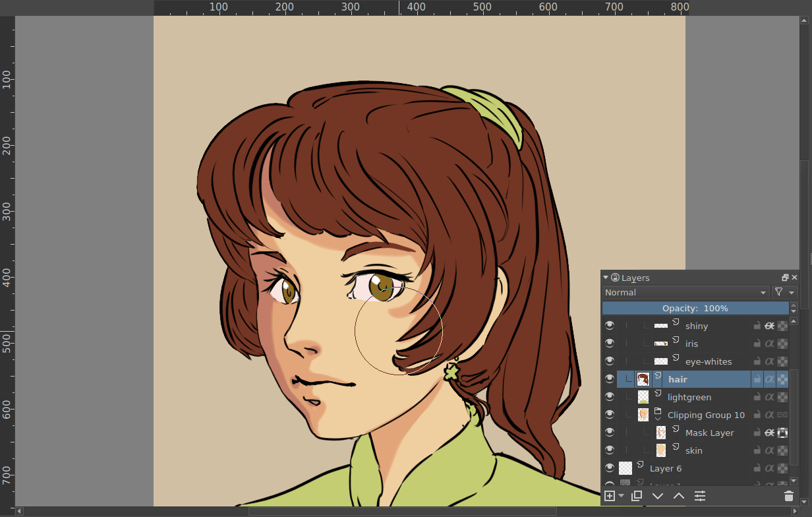Open the Normal blending mode dropdown
This screenshot has width=812, height=517.
click(685, 292)
